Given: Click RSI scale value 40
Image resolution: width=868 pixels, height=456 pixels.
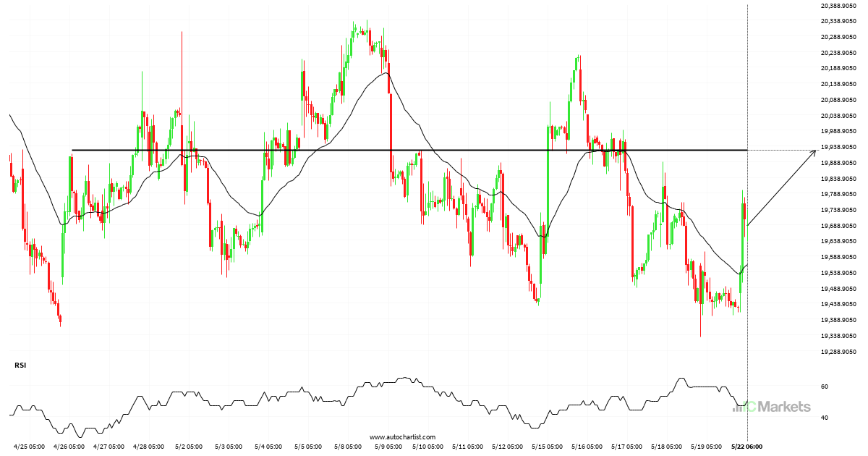Looking at the screenshot, I should click(x=825, y=418).
